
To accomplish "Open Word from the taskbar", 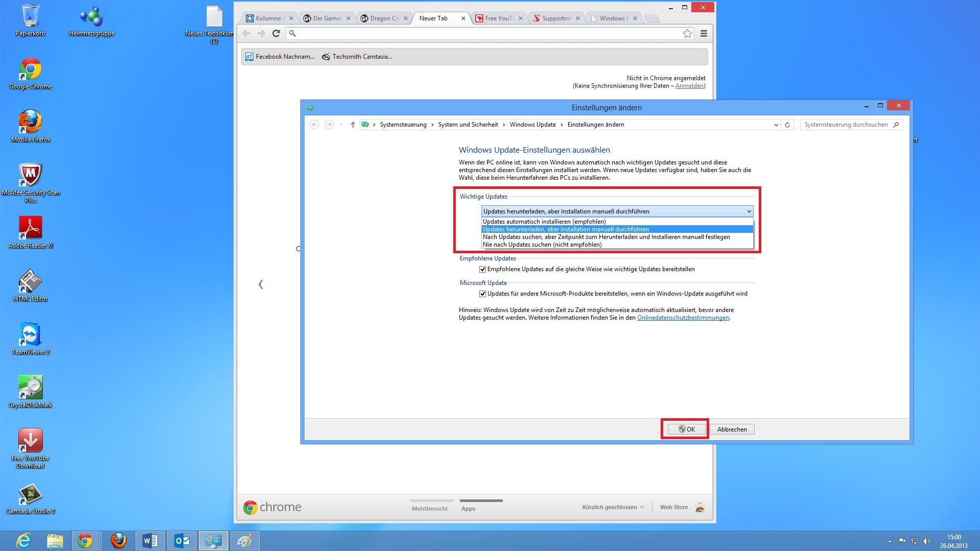I will 150,540.
